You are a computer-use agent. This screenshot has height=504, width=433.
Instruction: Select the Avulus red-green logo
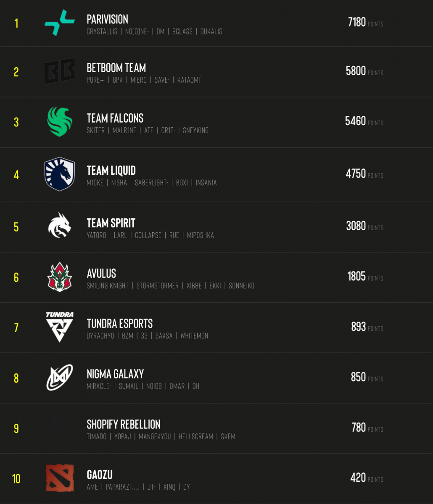coord(59,277)
